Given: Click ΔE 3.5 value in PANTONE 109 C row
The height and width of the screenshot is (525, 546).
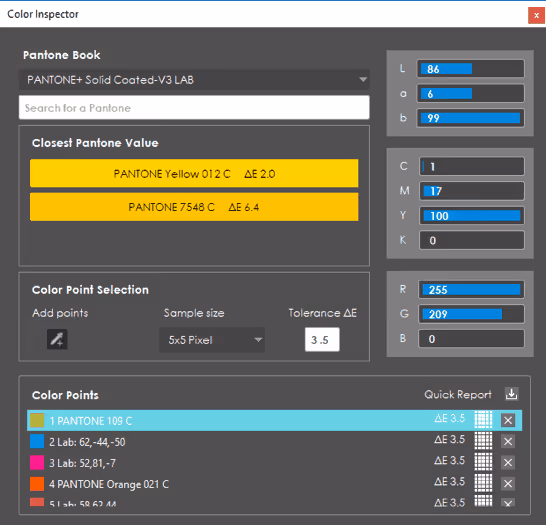Looking at the screenshot, I should [449, 418].
